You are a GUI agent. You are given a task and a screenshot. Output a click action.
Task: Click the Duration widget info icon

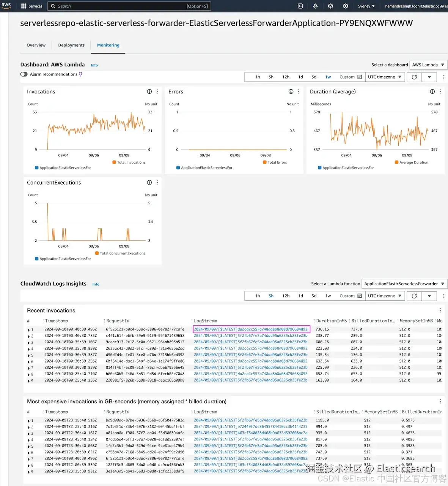click(x=432, y=92)
